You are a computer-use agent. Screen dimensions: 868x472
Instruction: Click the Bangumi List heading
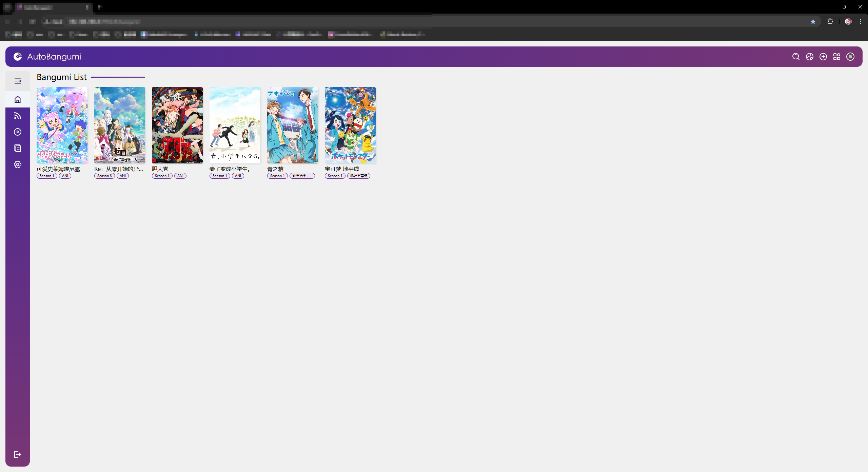62,77
